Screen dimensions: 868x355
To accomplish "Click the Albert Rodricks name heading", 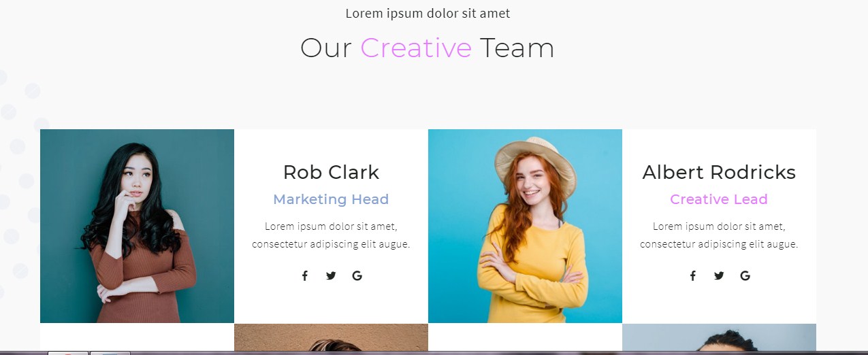I will click(x=719, y=172).
